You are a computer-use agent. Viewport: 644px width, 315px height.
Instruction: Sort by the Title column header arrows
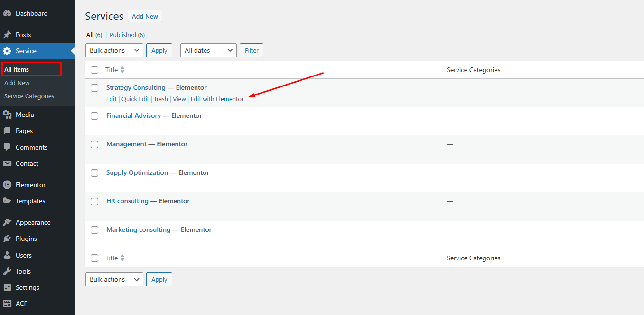122,70
